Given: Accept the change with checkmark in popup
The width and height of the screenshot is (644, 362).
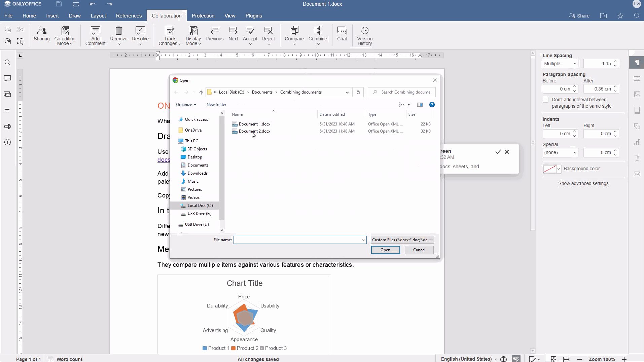Looking at the screenshot, I should tap(498, 152).
